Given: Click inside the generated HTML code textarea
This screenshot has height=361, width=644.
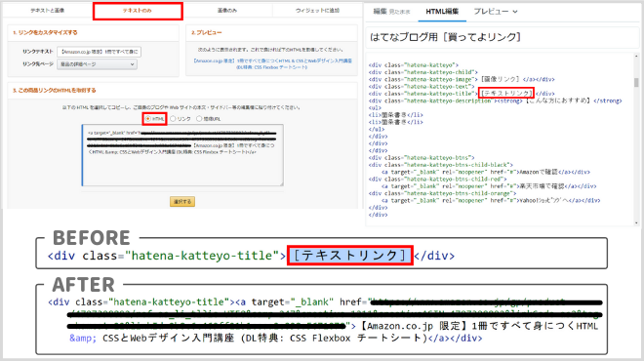Looking at the screenshot, I should (x=182, y=155).
